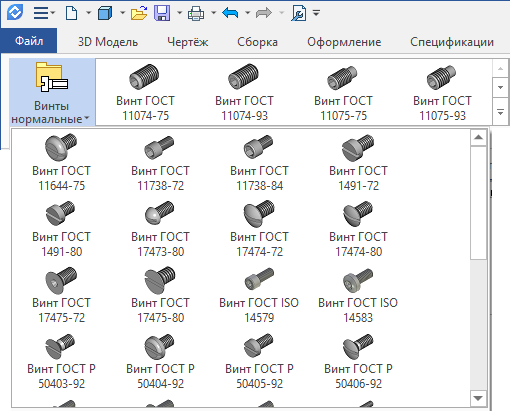Save the current document
The height and width of the screenshot is (411, 510).
(x=162, y=13)
